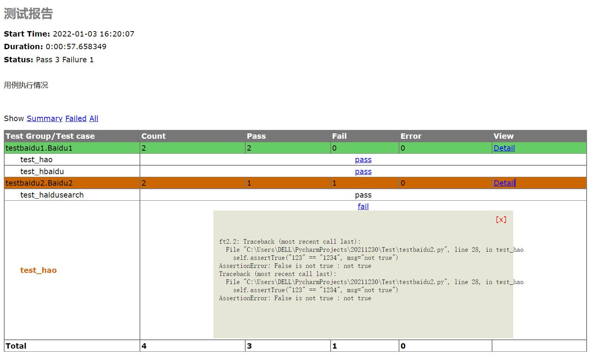Viewport: 597px width, 364px height.
Task: Click the Total row label
Action: (16, 346)
